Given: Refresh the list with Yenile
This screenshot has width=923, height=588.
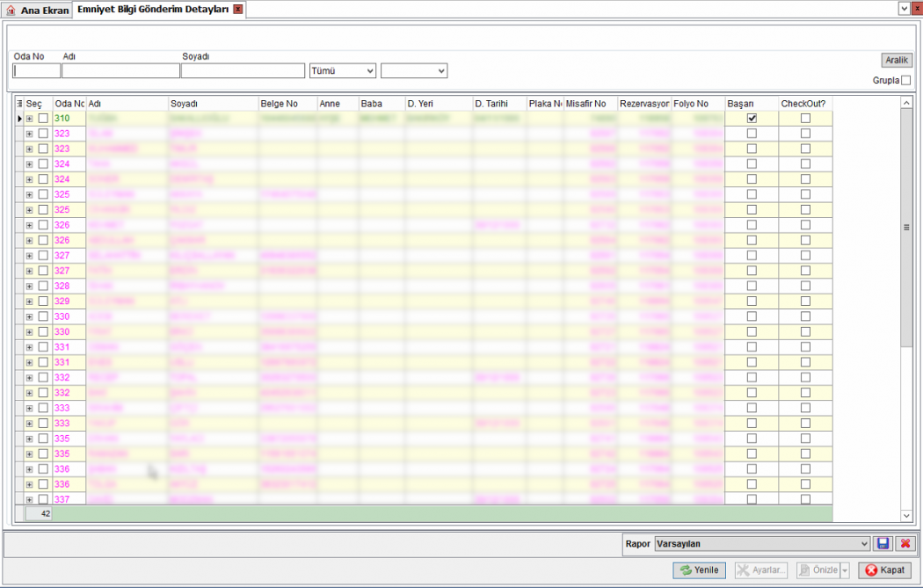Looking at the screenshot, I should [700, 570].
